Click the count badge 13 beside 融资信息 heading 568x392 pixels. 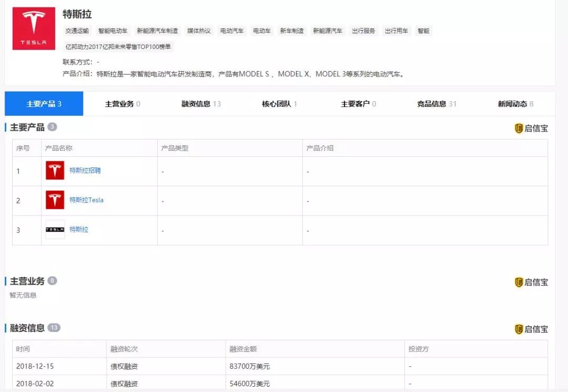54,327
